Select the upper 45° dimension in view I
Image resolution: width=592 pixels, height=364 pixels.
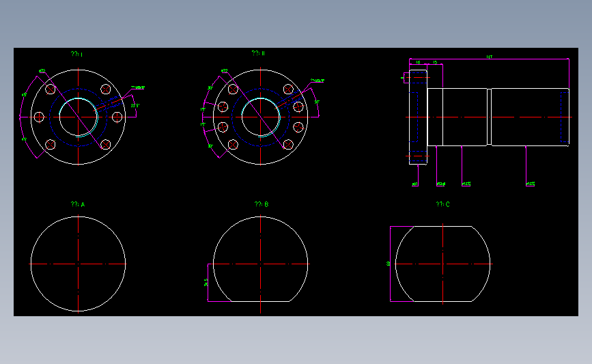[x=24, y=95]
